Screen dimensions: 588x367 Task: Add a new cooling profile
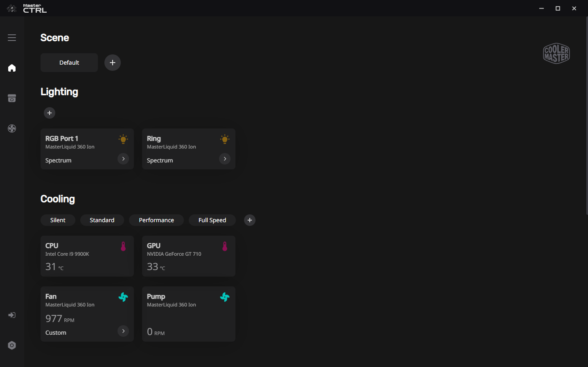click(x=250, y=220)
